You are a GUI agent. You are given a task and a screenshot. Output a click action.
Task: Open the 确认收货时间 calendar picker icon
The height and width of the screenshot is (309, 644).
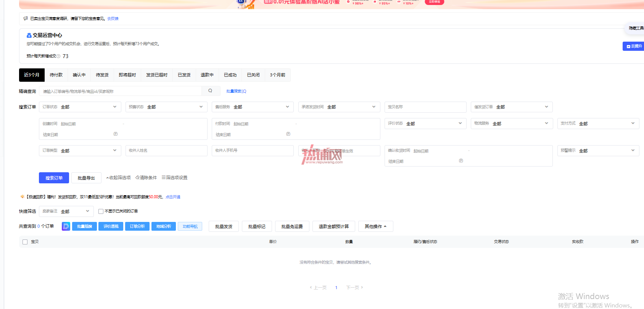coord(461,161)
